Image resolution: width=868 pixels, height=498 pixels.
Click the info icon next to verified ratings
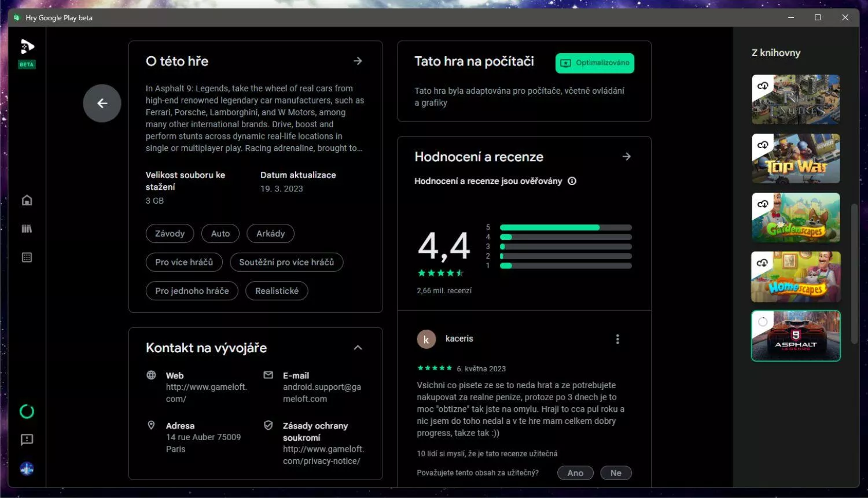point(572,181)
